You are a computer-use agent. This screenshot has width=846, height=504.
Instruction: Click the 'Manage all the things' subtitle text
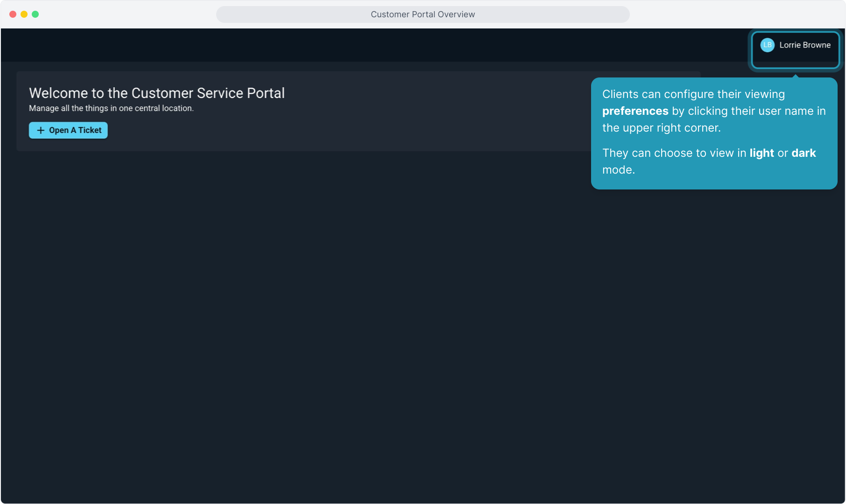111,108
